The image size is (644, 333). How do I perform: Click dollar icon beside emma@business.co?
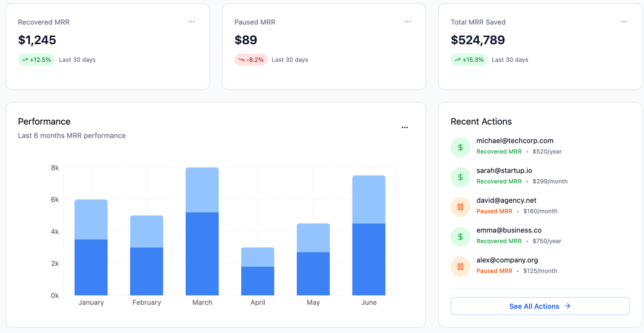(x=460, y=237)
